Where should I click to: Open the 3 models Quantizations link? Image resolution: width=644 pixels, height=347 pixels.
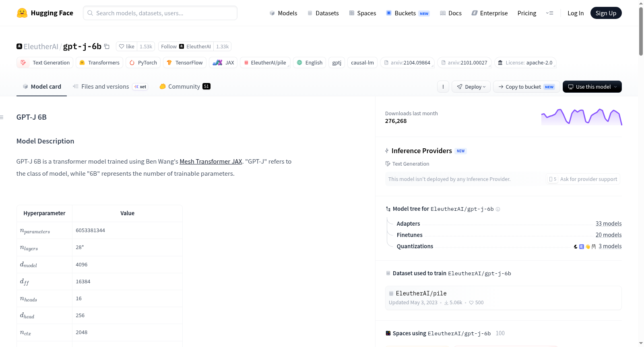[610, 246]
